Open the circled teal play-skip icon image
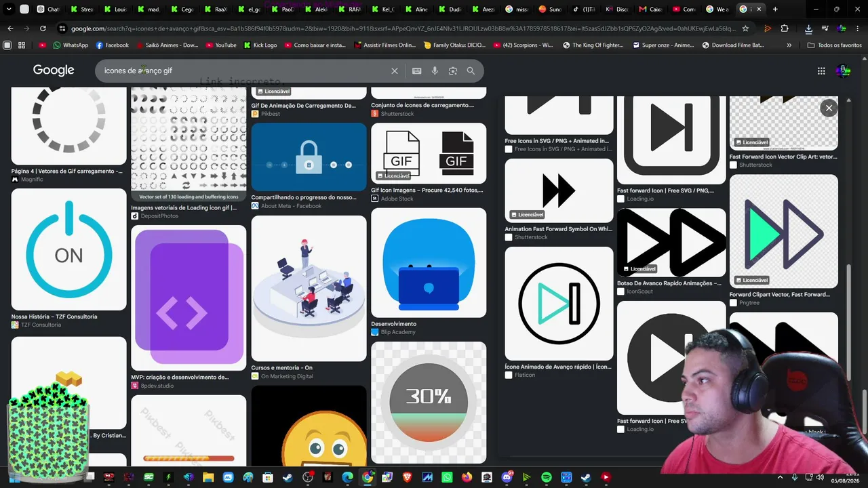The width and height of the screenshot is (868, 488). click(559, 303)
